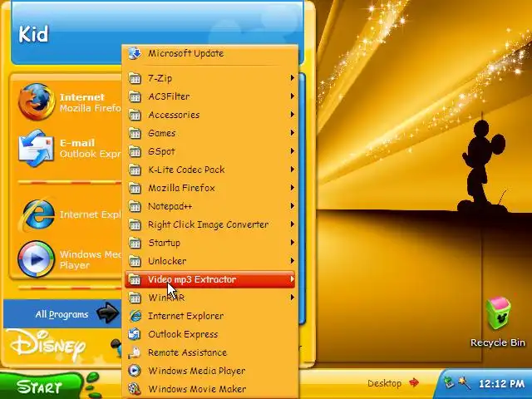
Task: Click the WinRAR folder icon
Action: [x=135, y=298]
